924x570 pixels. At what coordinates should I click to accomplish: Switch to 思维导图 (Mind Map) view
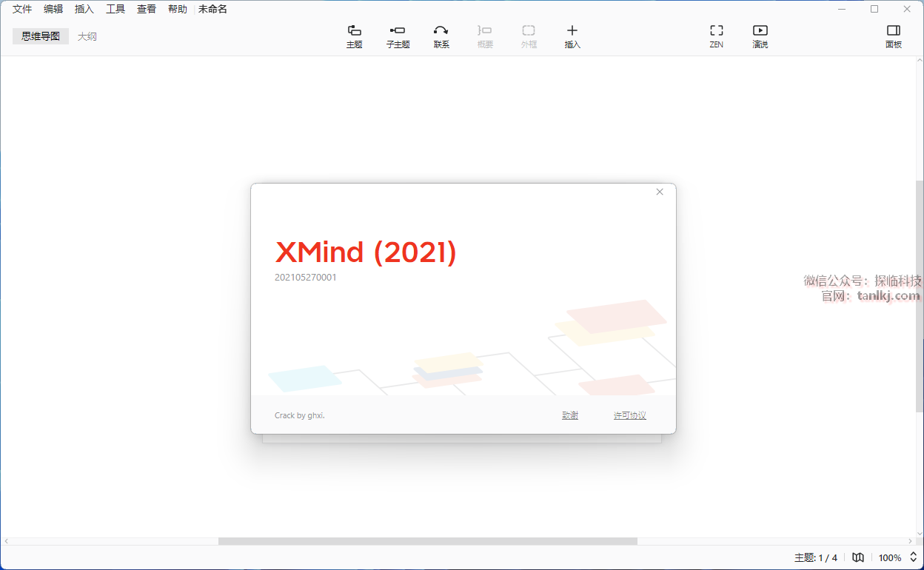pyautogui.click(x=41, y=36)
